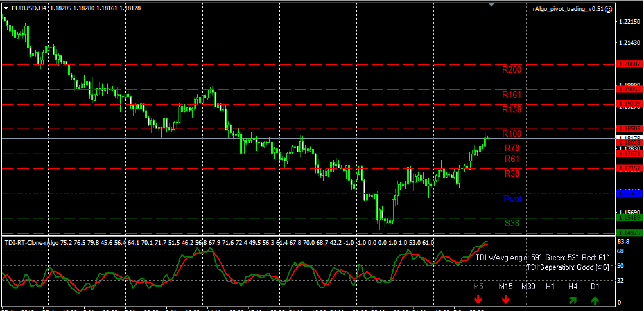The image size is (644, 311).
Task: Select the R200 resistance label
Action: [x=512, y=70]
